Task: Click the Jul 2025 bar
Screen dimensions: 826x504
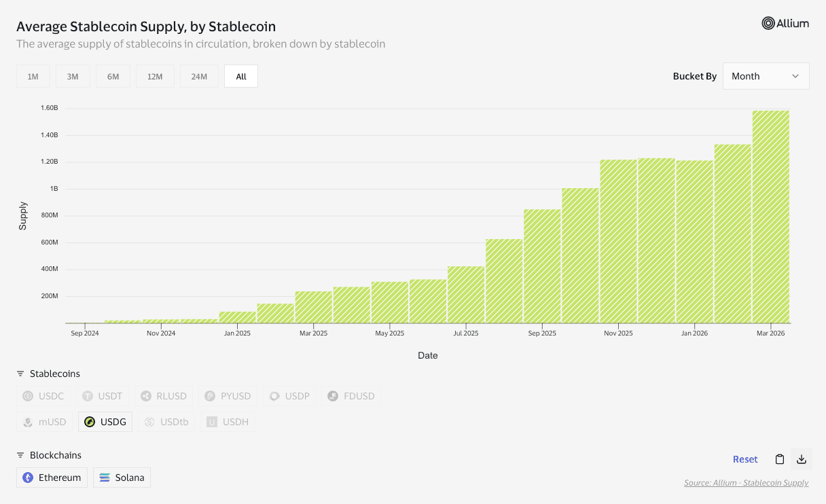Action: pos(466,295)
